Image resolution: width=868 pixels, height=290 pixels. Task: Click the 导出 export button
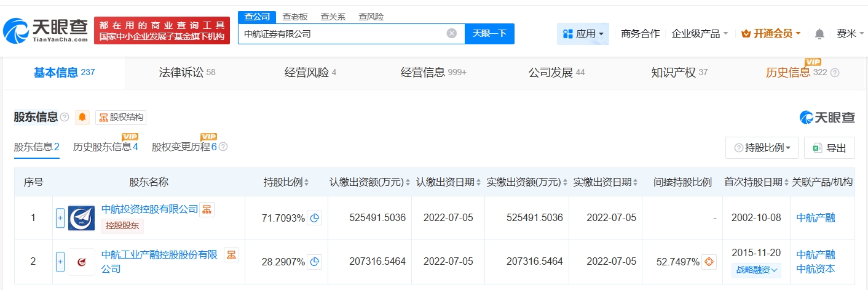pyautogui.click(x=829, y=148)
